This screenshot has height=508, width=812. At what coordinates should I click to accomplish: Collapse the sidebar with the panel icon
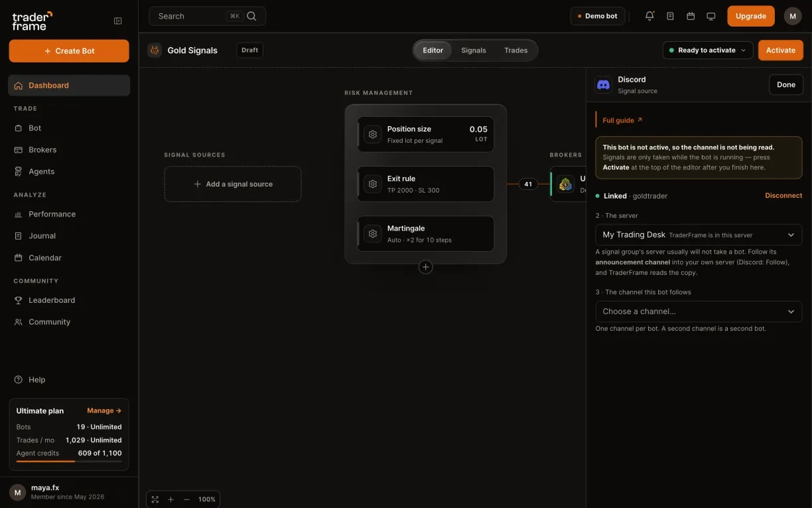click(118, 21)
